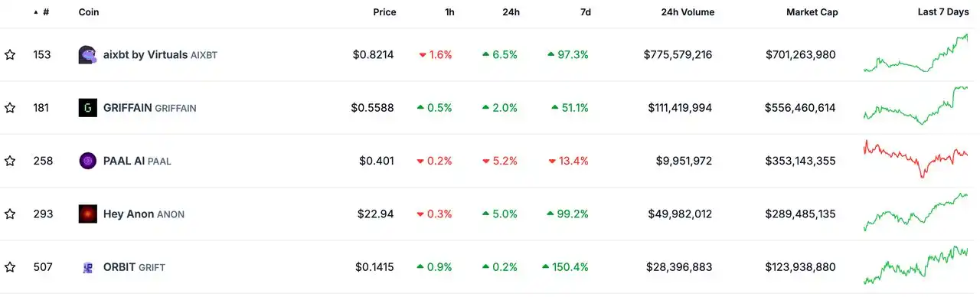Favorite aixbt by Virtuals with star
Viewport: 980px width, 297px height.
coord(10,55)
